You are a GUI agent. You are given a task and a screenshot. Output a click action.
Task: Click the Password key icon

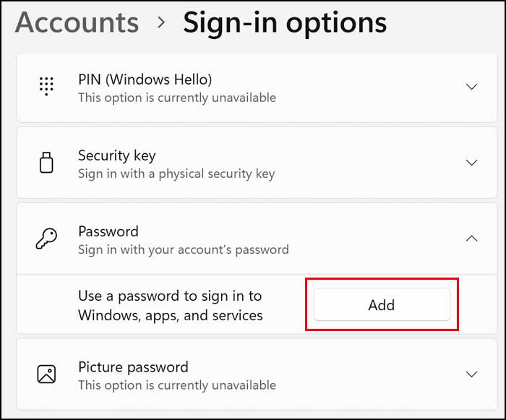46,239
